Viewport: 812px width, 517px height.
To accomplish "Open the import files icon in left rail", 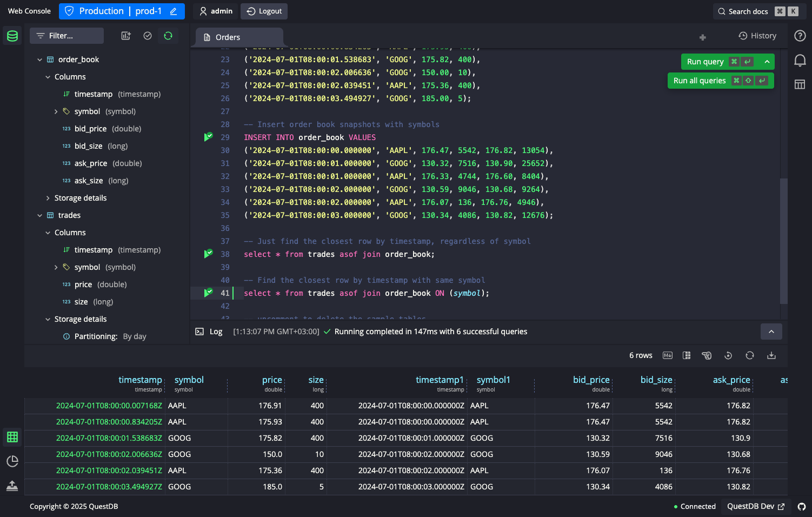I will 12,486.
